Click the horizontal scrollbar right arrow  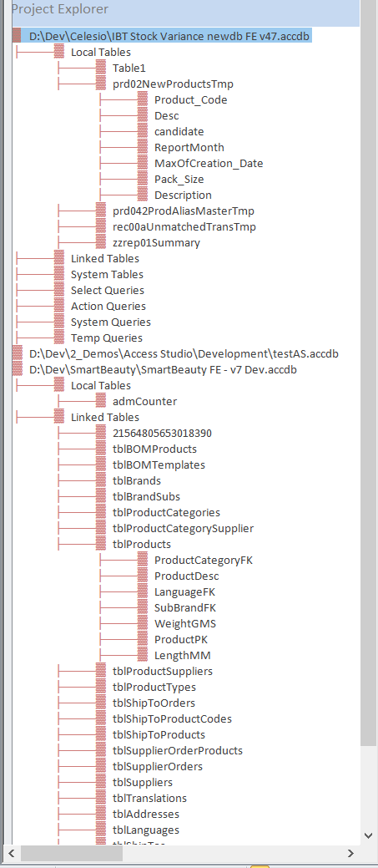tap(350, 853)
